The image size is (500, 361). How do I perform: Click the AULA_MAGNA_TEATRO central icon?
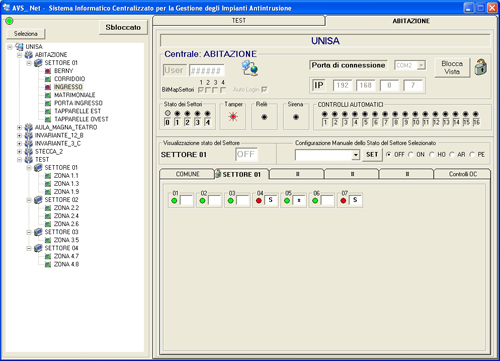pos(29,127)
